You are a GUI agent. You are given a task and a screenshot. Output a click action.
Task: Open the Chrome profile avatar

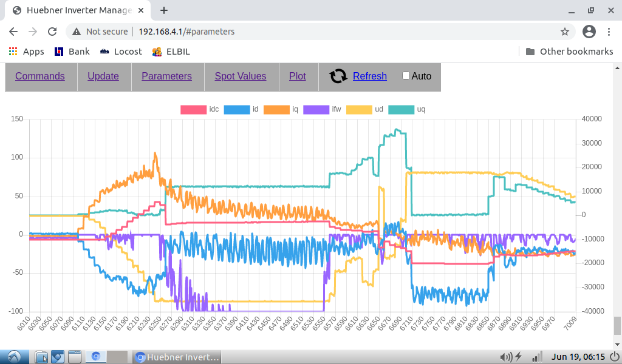coord(589,32)
